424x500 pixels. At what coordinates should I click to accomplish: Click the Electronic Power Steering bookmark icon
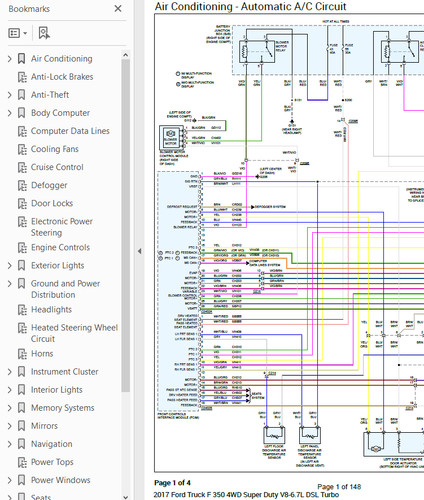tap(22, 222)
